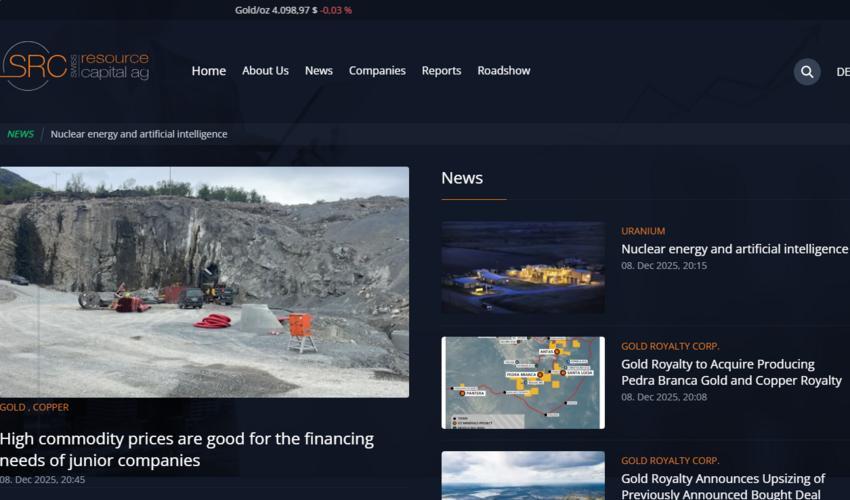Open the quarry photo featured article
This screenshot has height=500, width=850.
(204, 282)
